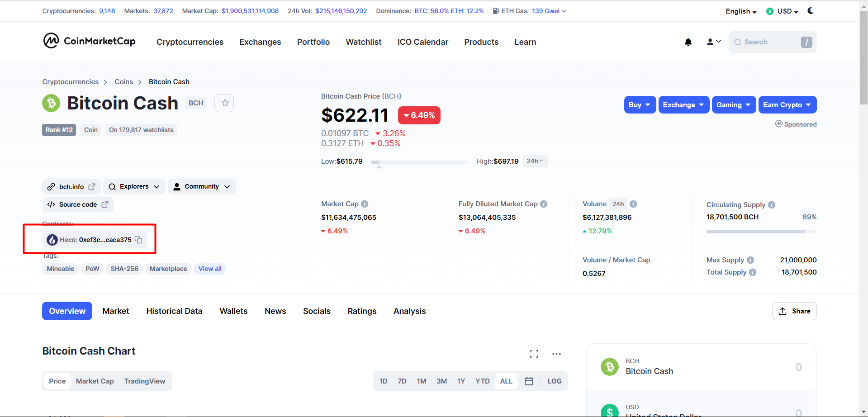Select the Mineable tag
The image size is (868, 417).
61,269
